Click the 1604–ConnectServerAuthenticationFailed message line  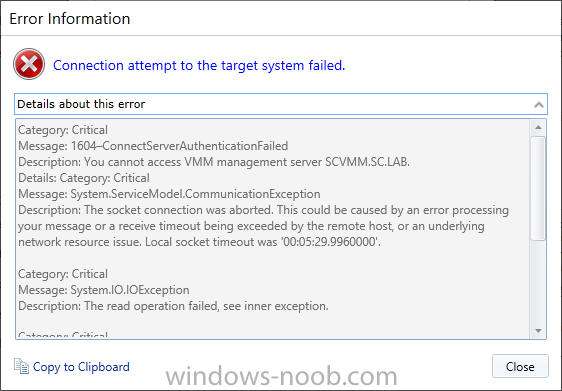[153, 146]
